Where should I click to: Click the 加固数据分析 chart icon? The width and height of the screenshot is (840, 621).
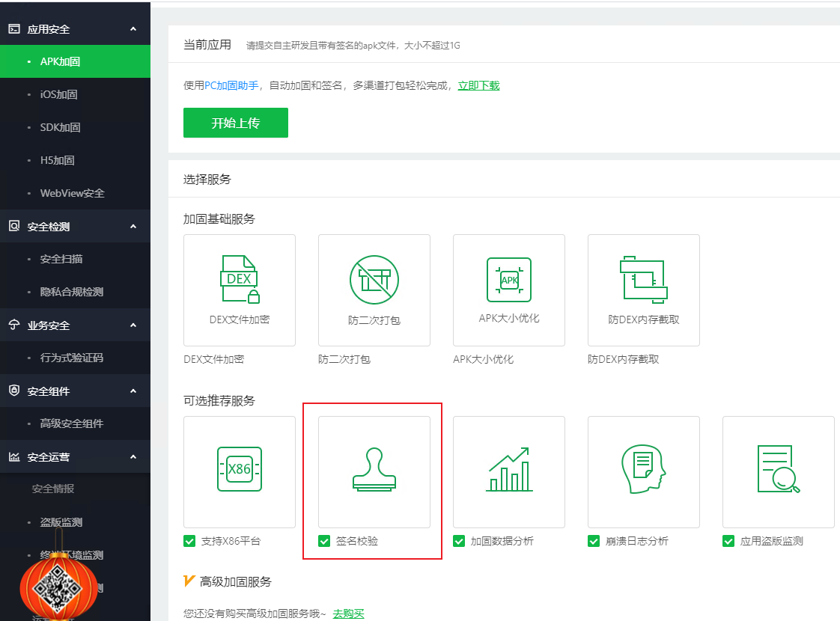[x=509, y=469]
